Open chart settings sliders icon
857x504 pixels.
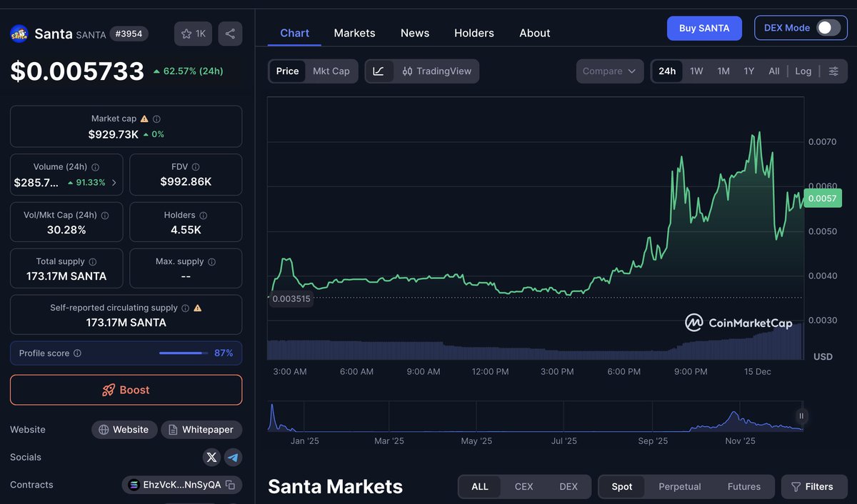(x=833, y=71)
